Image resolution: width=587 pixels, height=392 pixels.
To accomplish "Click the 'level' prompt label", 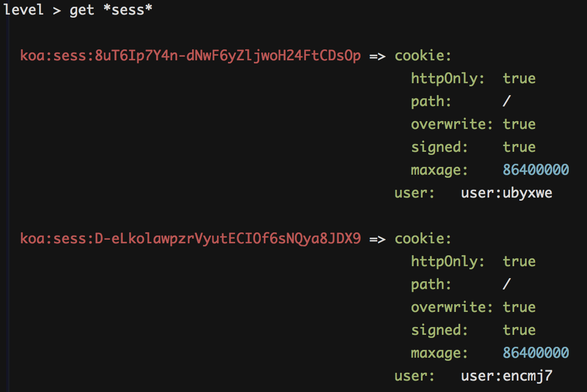I will point(23,9).
